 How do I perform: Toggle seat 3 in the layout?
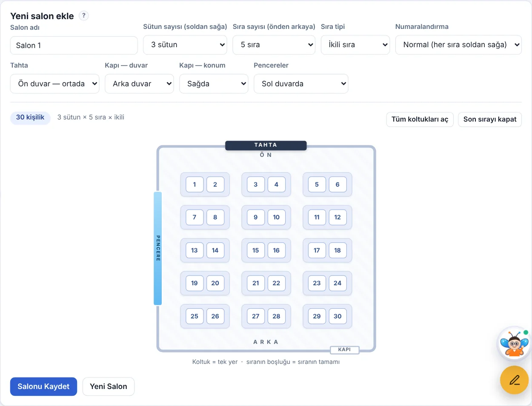coord(256,185)
